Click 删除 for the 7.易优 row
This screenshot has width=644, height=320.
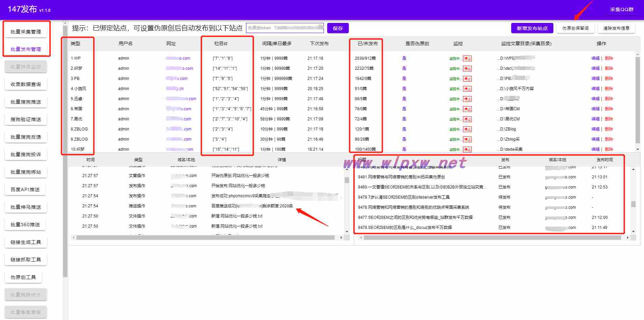point(609,119)
